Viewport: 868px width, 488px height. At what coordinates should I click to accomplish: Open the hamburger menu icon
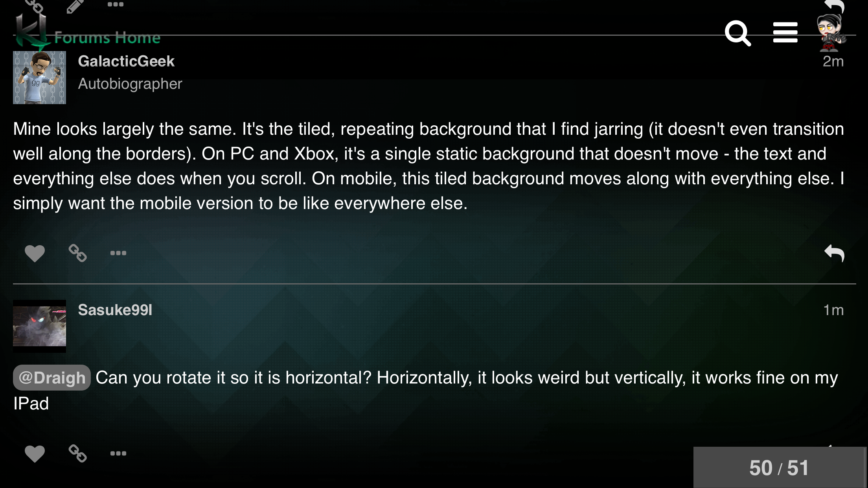point(785,33)
